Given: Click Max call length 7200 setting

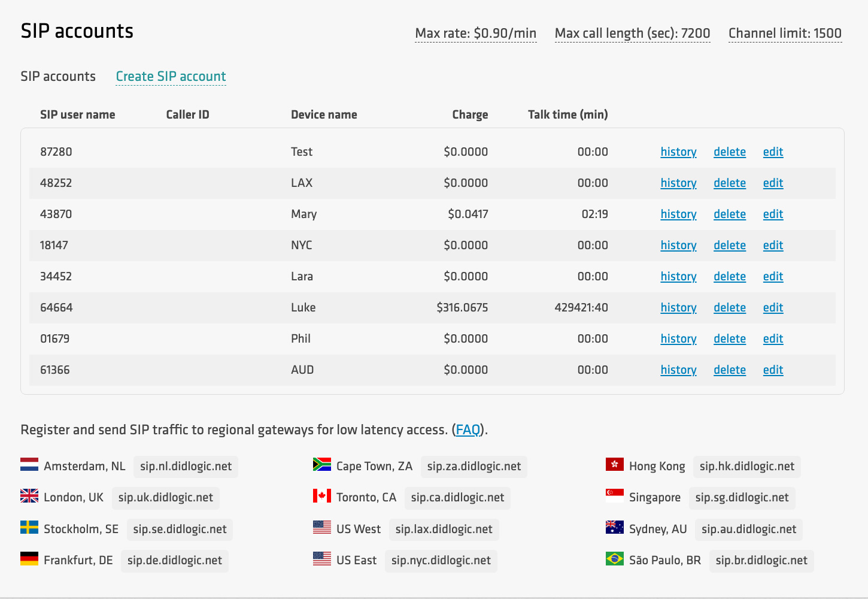Looking at the screenshot, I should point(632,34).
